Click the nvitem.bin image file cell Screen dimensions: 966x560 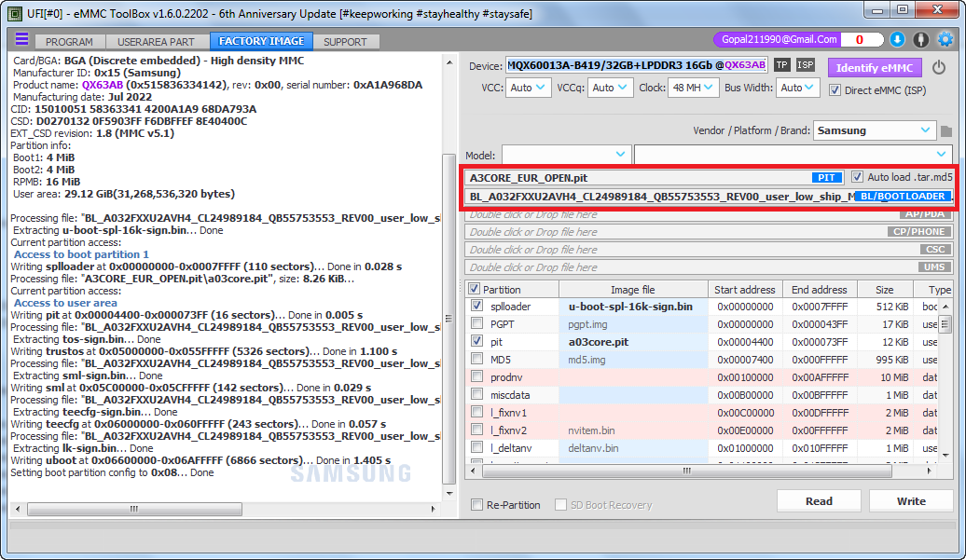(x=633, y=430)
